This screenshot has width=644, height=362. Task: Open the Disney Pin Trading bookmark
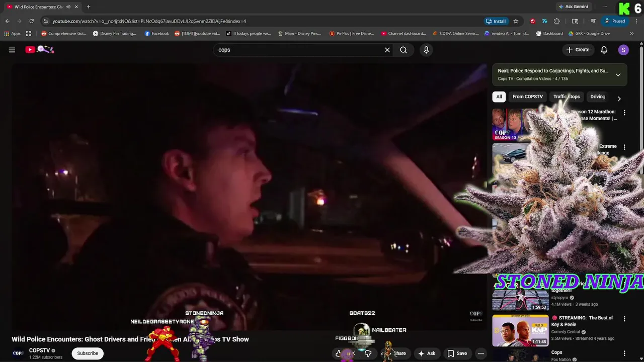pos(114,34)
